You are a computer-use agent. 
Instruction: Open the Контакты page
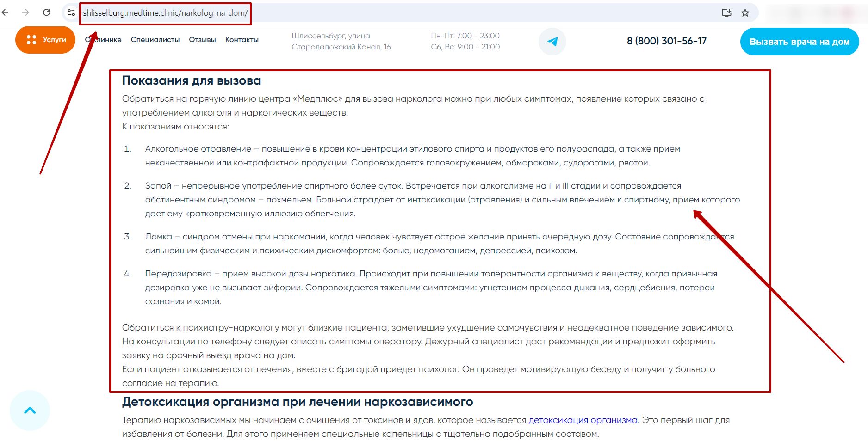point(242,40)
